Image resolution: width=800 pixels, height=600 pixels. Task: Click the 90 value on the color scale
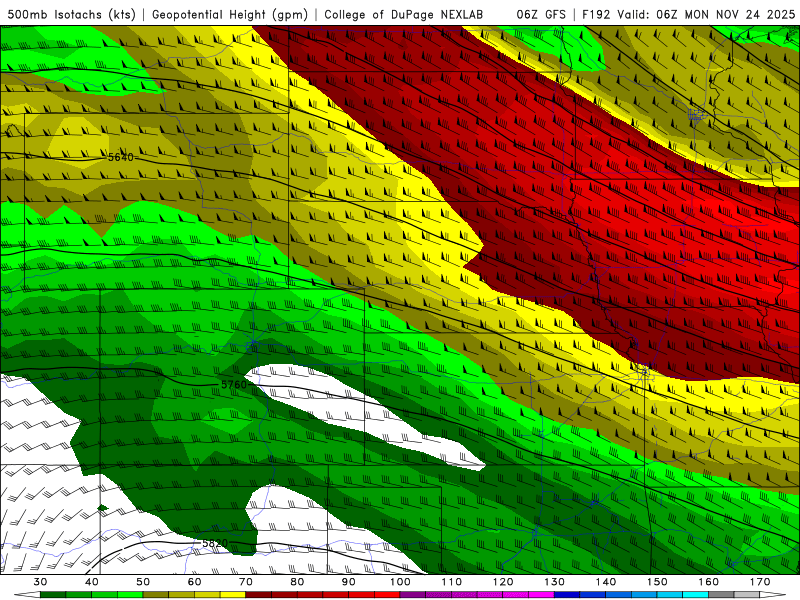[348, 582]
